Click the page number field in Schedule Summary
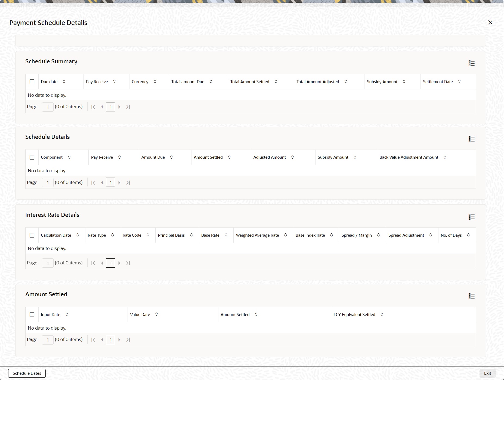The image size is (504, 444). [48, 107]
